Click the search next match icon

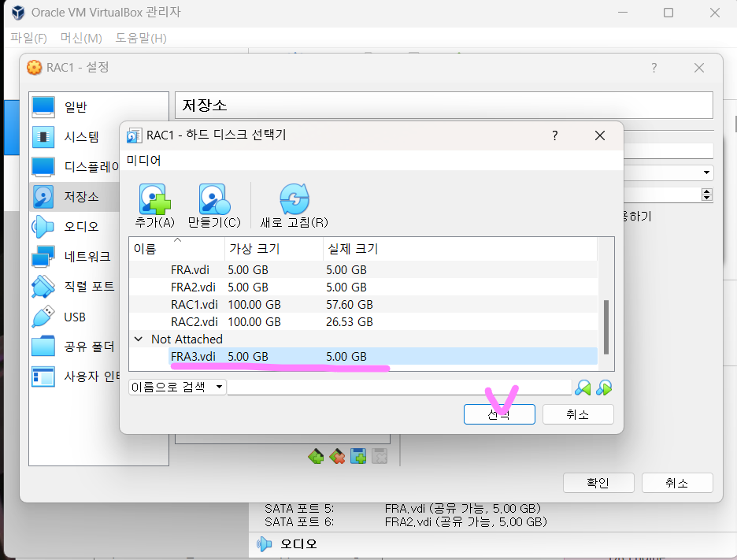click(604, 388)
